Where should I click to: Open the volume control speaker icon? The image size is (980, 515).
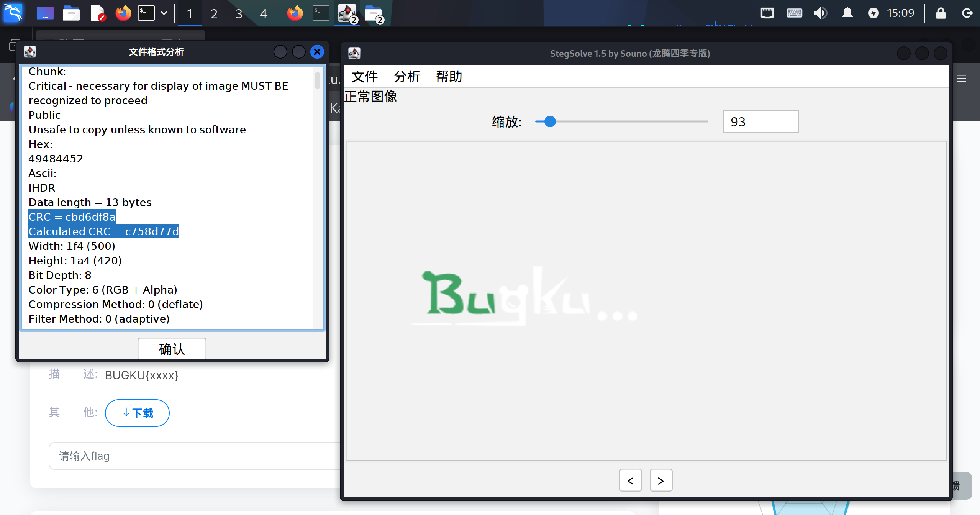pos(820,13)
